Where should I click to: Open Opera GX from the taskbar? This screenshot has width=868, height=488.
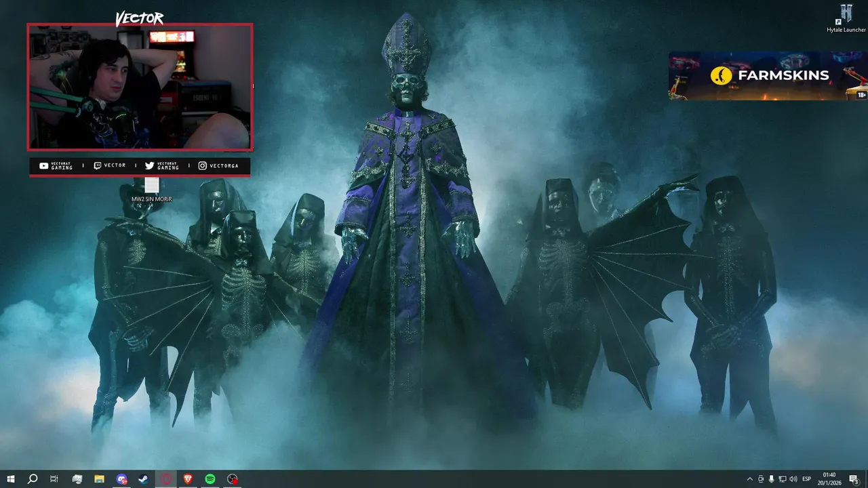(x=166, y=479)
